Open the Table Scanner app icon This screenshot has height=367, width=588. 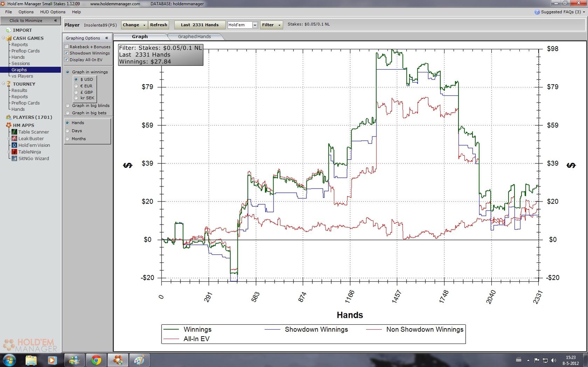14,132
